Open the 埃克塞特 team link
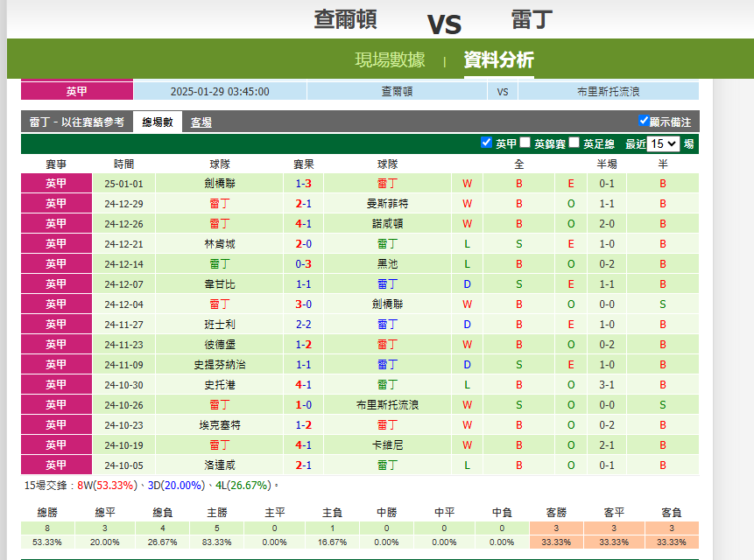754x560 pixels. point(220,425)
